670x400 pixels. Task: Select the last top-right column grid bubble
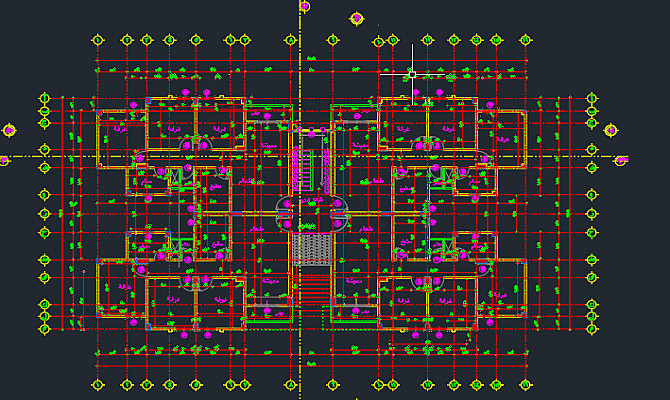526,40
